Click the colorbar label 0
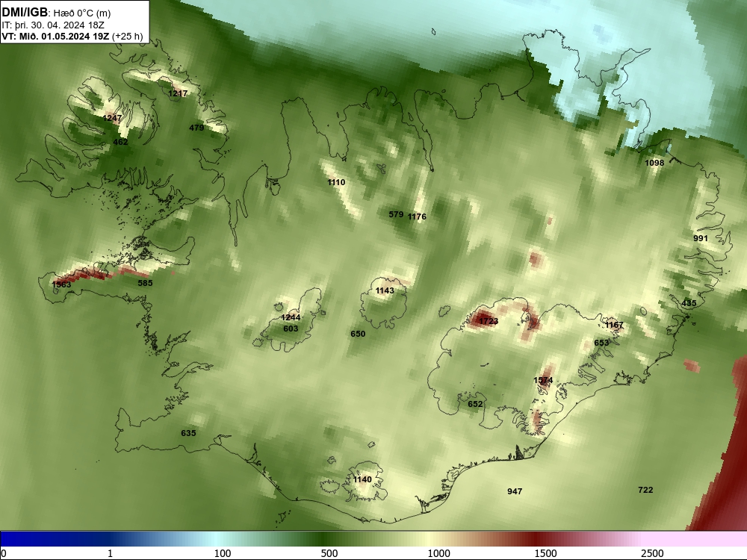Screen dimensions: 747x560 (4, 553)
